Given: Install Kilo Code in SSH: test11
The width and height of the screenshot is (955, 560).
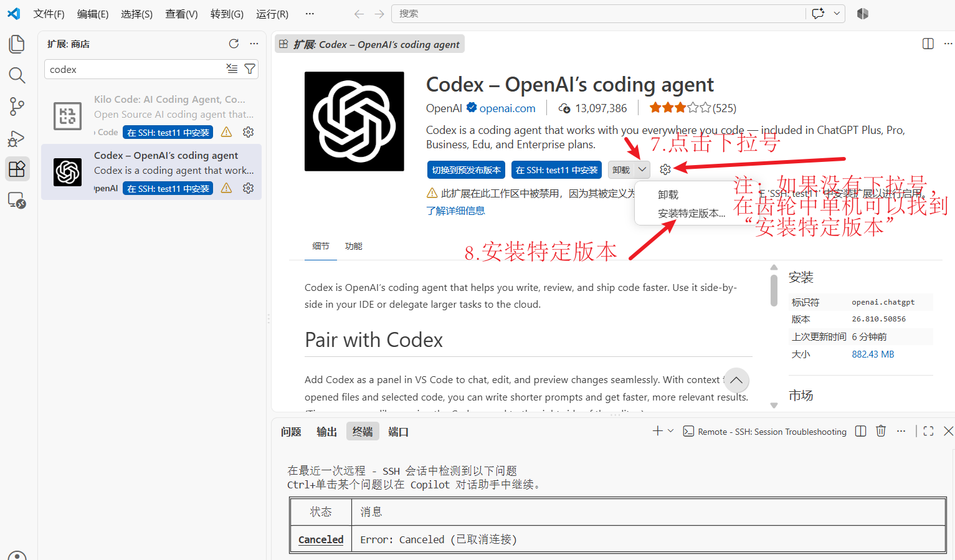Looking at the screenshot, I should point(168,133).
